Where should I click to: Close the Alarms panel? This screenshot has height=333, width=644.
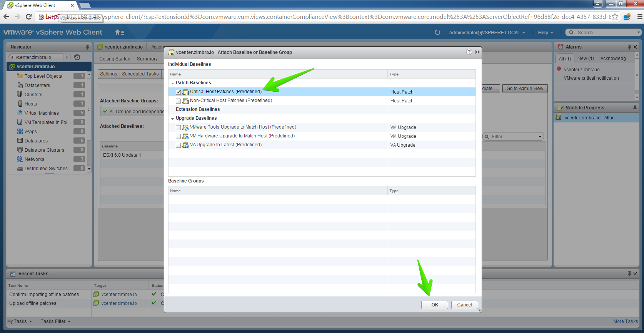tap(635, 47)
